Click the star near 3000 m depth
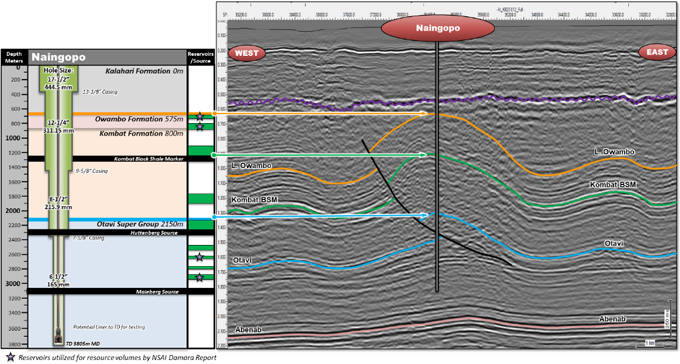Image resolution: width=680 pixels, height=364 pixels. click(x=199, y=277)
